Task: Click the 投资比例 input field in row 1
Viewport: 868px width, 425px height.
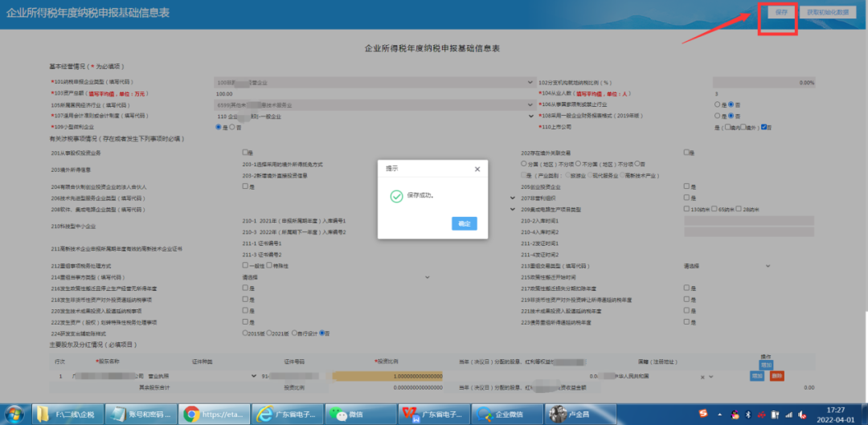Action: tap(387, 376)
